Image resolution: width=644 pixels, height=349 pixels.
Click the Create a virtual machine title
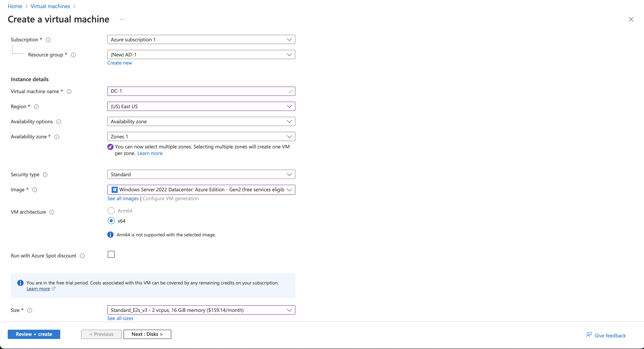(58, 19)
